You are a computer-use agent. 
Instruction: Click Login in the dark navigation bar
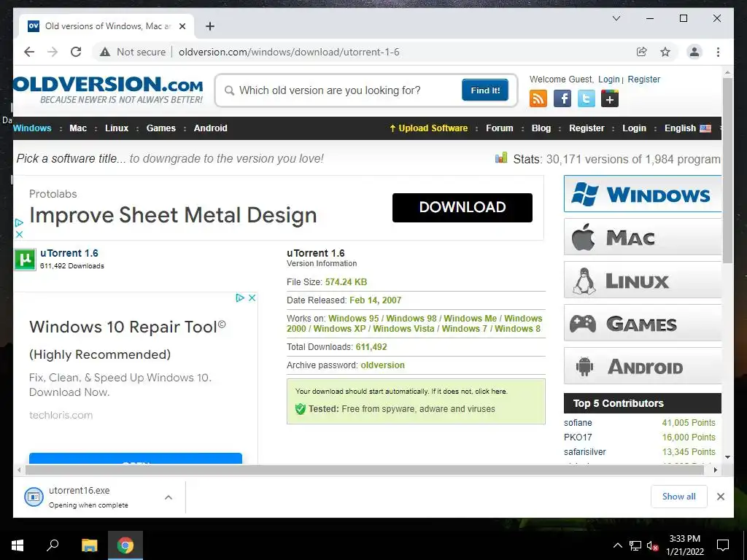point(634,128)
